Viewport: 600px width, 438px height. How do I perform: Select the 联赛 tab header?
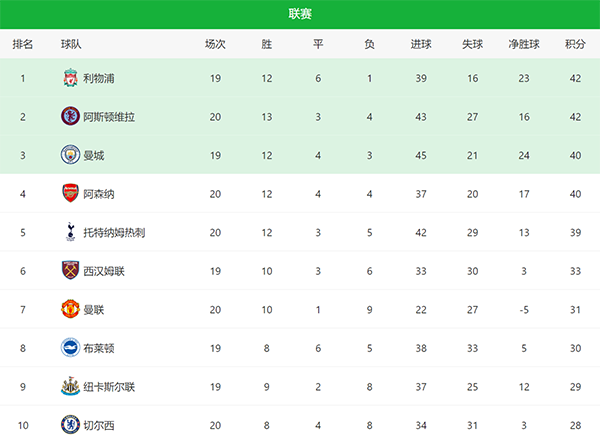tap(300, 13)
